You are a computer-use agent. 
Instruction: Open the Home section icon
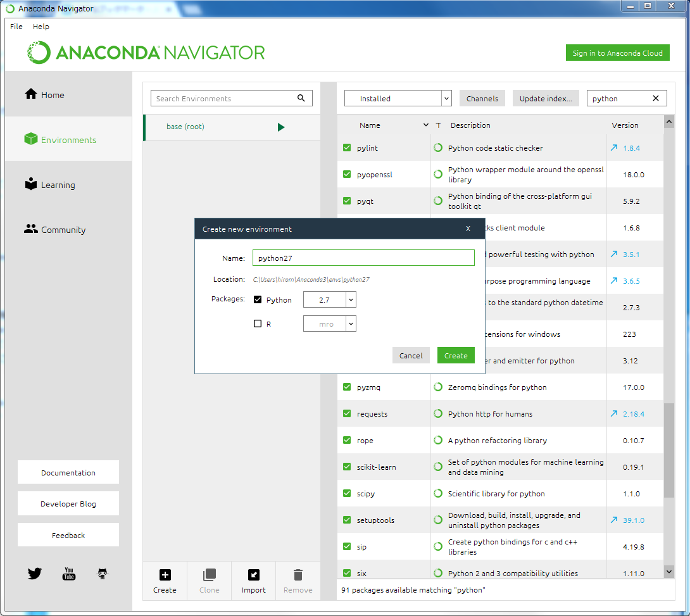31,94
